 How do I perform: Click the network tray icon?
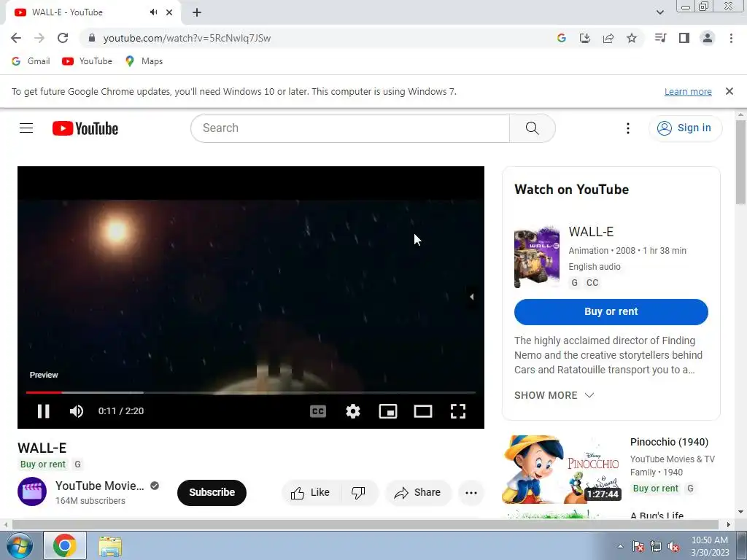pos(656,547)
